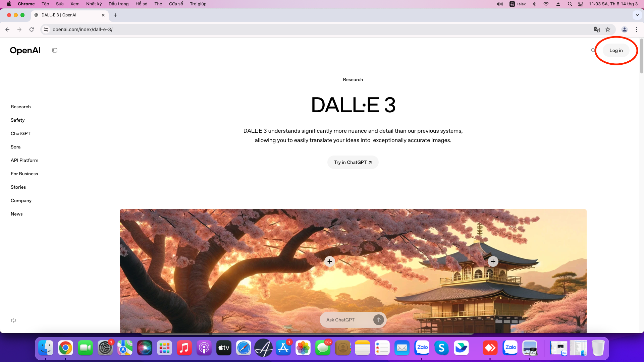Click the Research label above the title
This screenshot has height=362, width=644.
(353, 79)
